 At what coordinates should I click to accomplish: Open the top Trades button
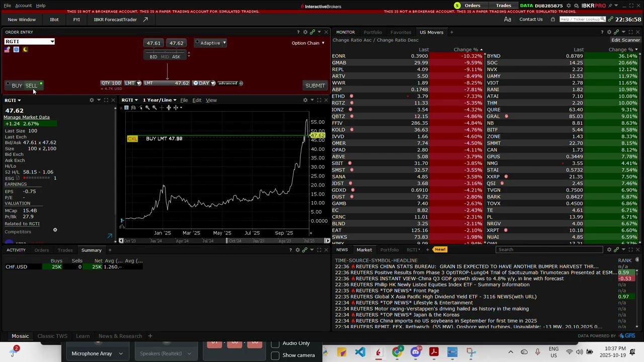(504, 6)
